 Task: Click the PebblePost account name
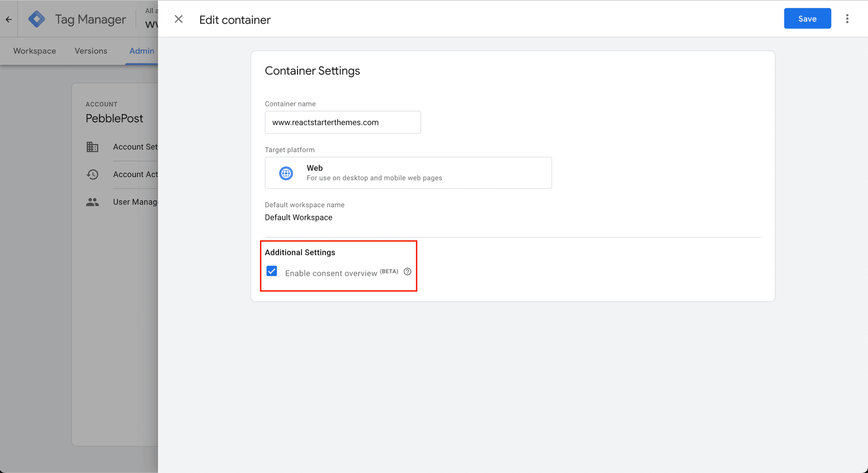click(x=114, y=118)
